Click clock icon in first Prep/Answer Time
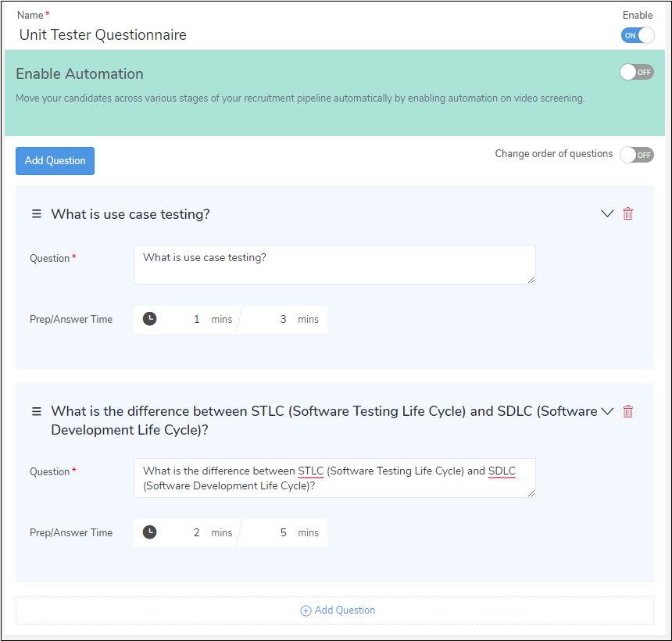This screenshot has height=641, width=672. pyautogui.click(x=149, y=319)
